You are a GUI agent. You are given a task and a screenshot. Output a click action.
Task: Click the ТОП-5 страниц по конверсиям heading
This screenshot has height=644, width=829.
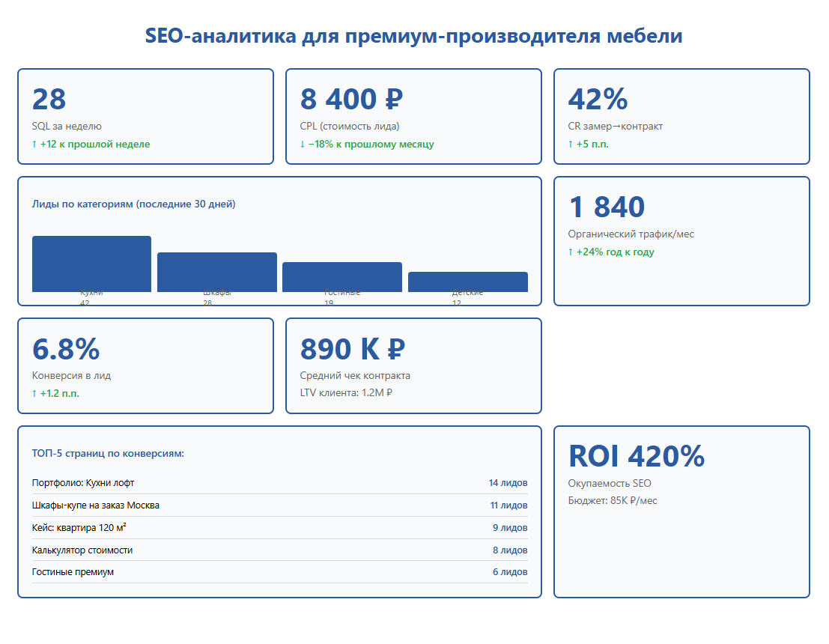click(108, 454)
